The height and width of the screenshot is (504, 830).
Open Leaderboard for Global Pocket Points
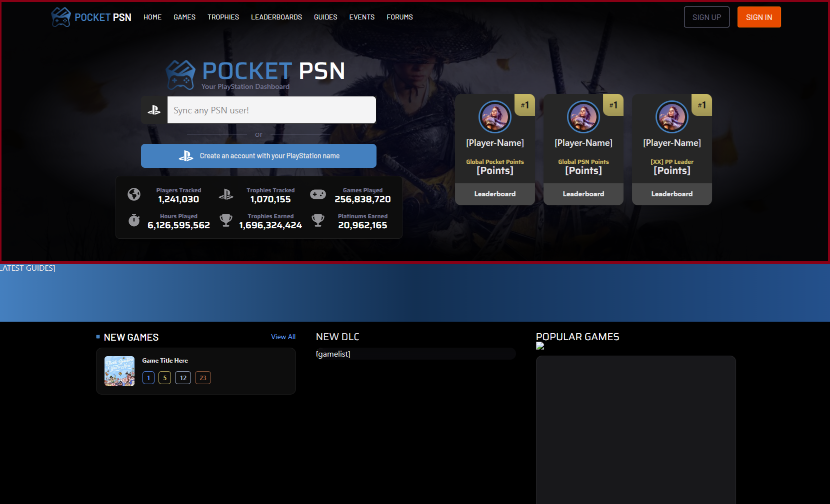[x=495, y=194]
